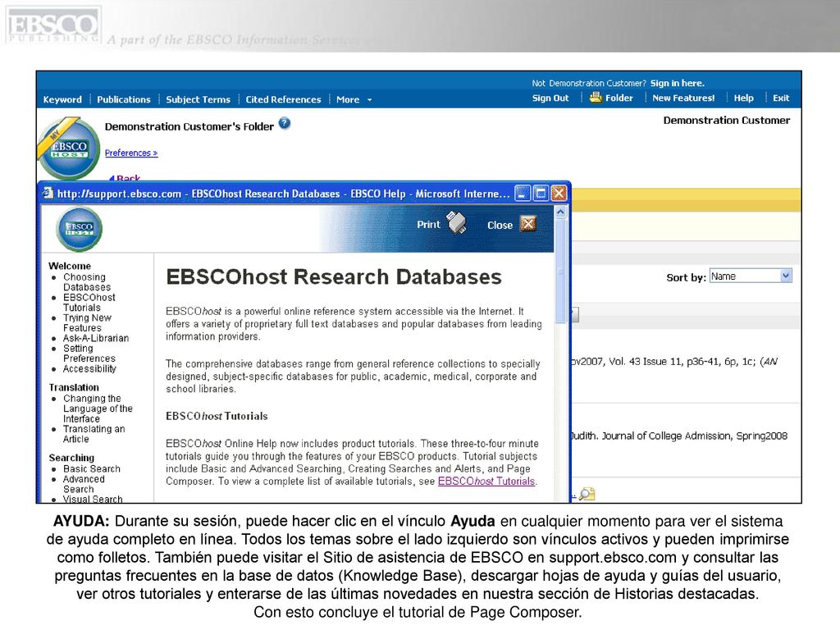
Task: Click the help question mark icon beside Folder title
Action: tap(285, 124)
